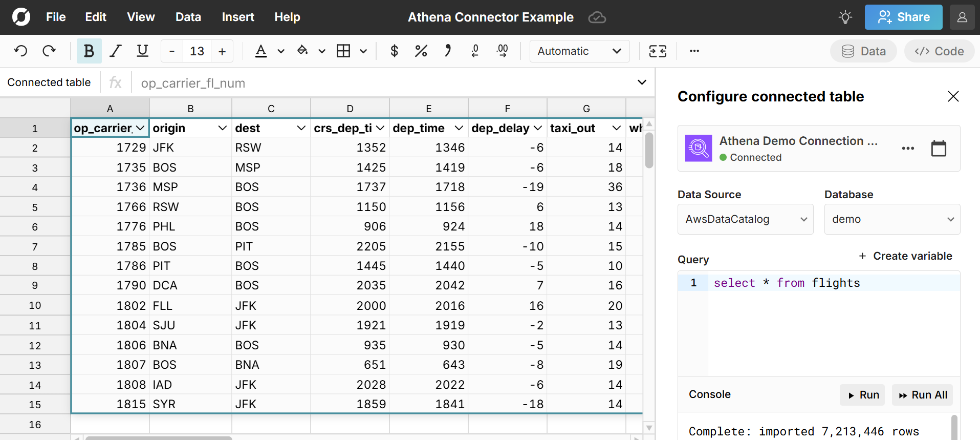Screen dimensions: 980x440
Task: Apply currency format with dollar icon
Action: click(394, 51)
